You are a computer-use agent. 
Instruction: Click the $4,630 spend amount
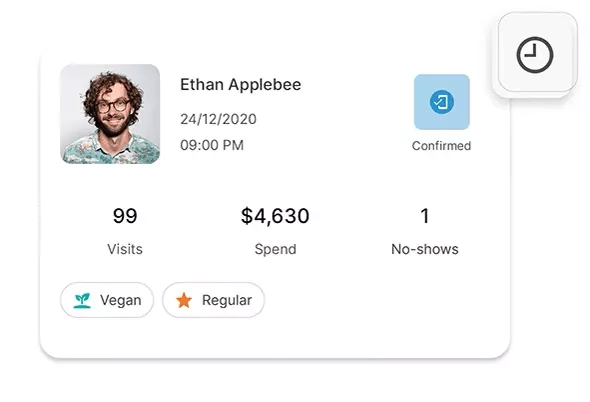[x=275, y=216]
